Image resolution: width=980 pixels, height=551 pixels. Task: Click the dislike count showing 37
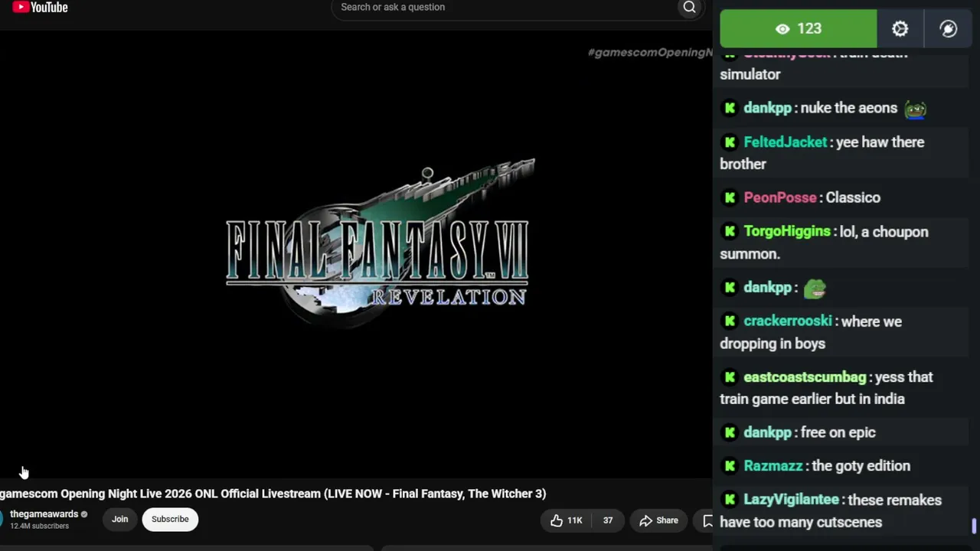click(607, 520)
